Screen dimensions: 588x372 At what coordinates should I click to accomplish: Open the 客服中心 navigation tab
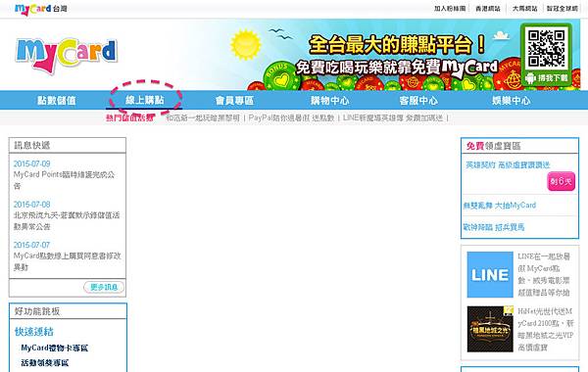pyautogui.click(x=418, y=101)
